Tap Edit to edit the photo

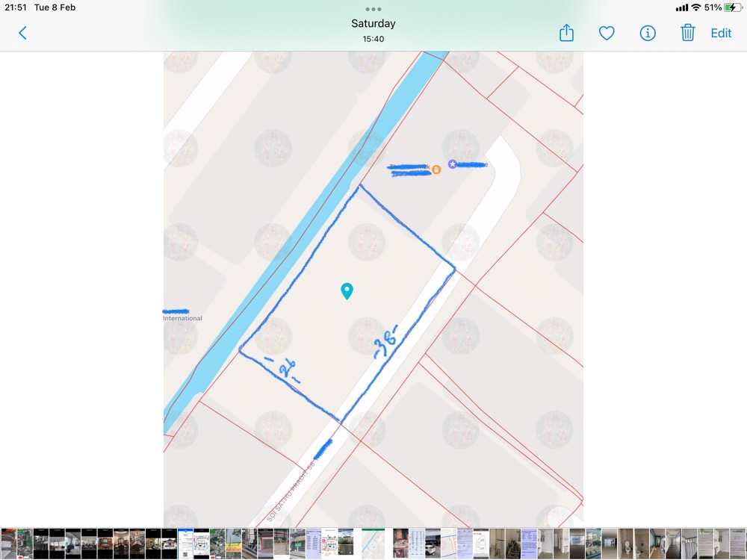click(x=721, y=33)
